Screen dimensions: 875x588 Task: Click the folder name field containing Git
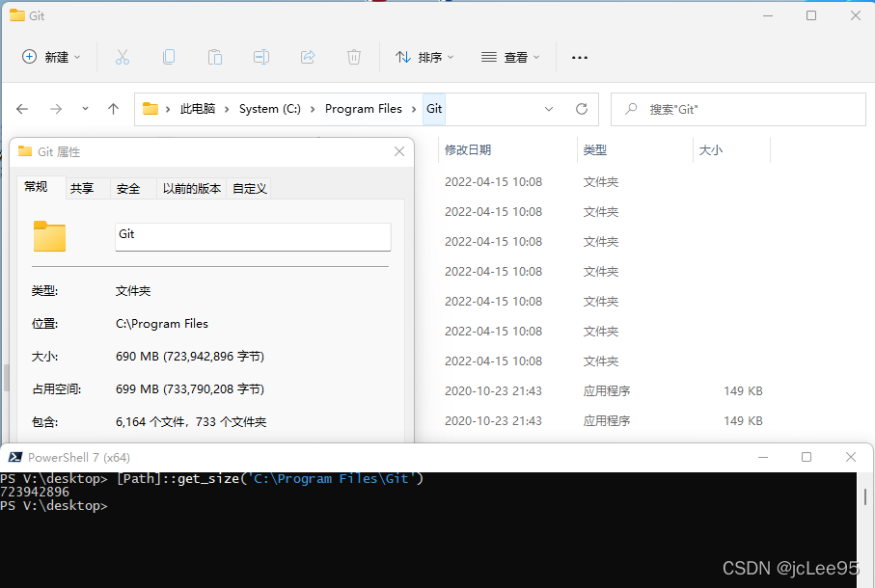click(253, 237)
